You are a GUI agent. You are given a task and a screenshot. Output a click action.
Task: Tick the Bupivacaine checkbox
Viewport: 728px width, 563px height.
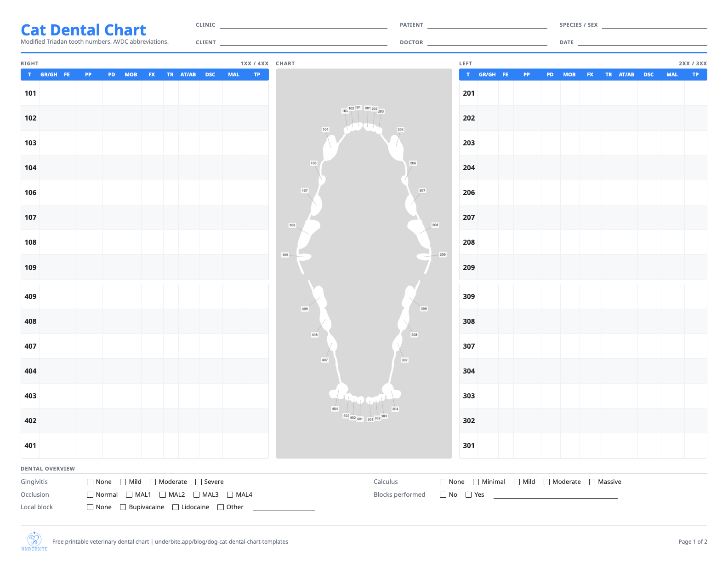pos(123,507)
